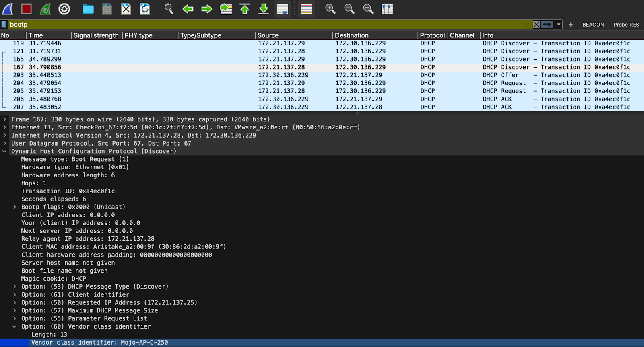Select packet 165 in the list
This screenshot has width=644, height=347.
[x=322, y=59]
